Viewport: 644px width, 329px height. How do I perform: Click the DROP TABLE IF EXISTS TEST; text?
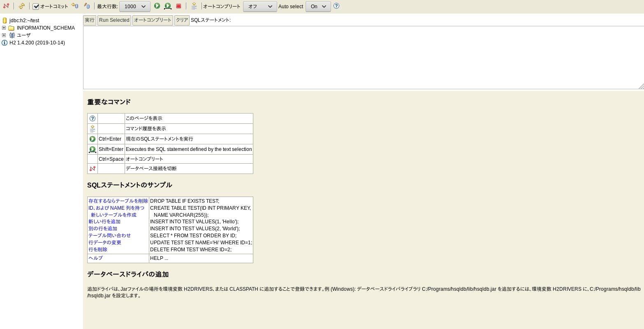(x=185, y=201)
